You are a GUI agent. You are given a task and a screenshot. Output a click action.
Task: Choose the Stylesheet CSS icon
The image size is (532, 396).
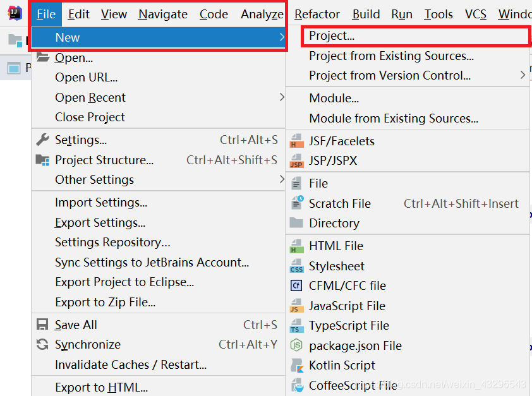(296, 266)
